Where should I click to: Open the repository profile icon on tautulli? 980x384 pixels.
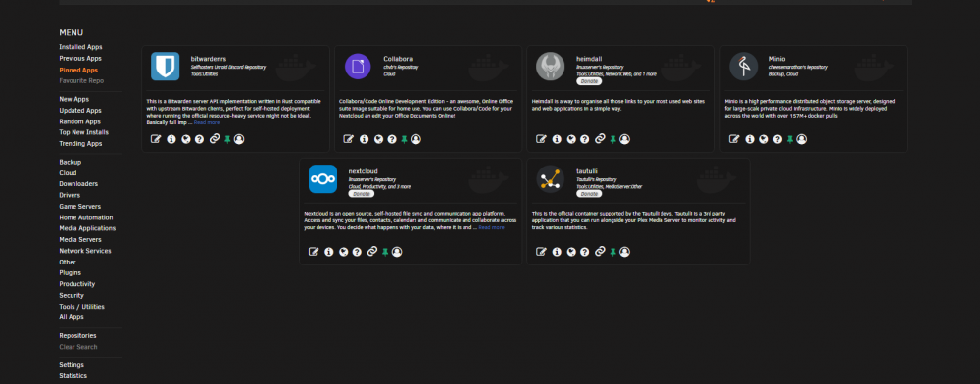pos(624,252)
